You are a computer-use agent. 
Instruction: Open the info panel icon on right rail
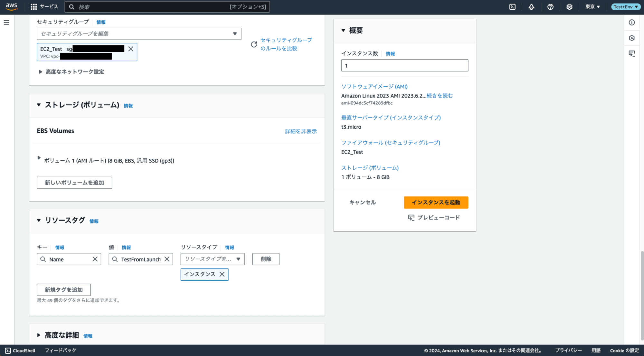(x=632, y=23)
